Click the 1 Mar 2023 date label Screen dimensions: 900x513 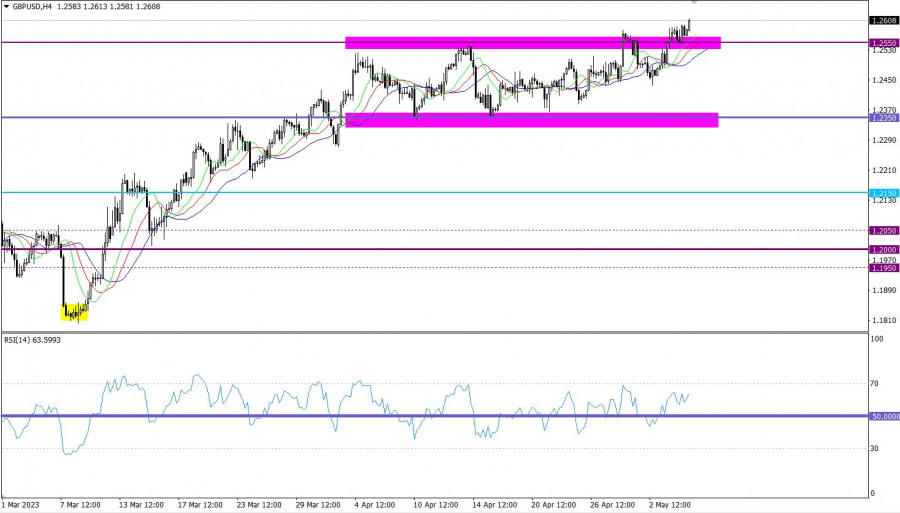pos(22,506)
